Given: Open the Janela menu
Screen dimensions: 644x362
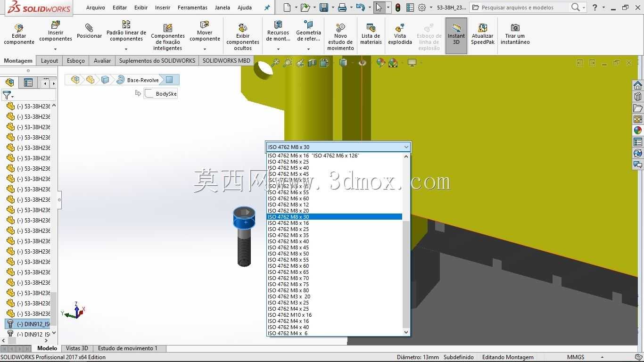Looking at the screenshot, I should [222, 8].
